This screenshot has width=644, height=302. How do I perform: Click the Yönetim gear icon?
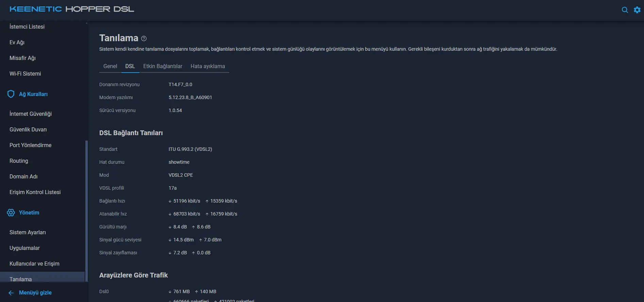coord(11,212)
